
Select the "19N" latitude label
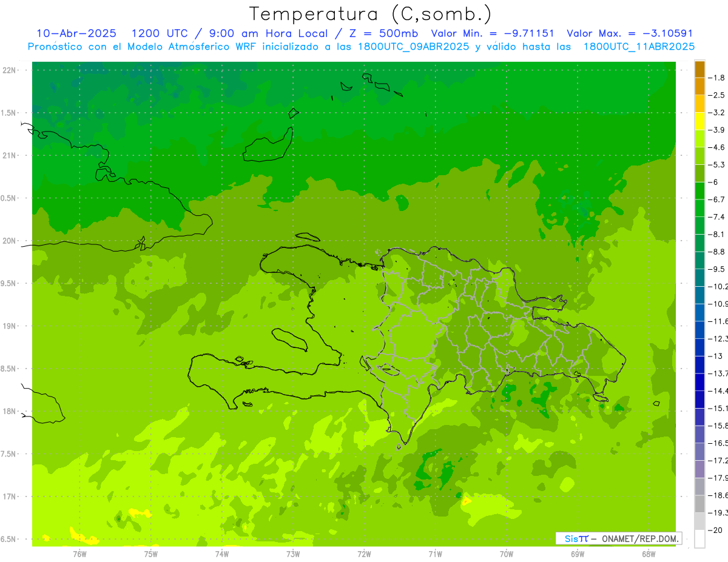tap(9, 326)
